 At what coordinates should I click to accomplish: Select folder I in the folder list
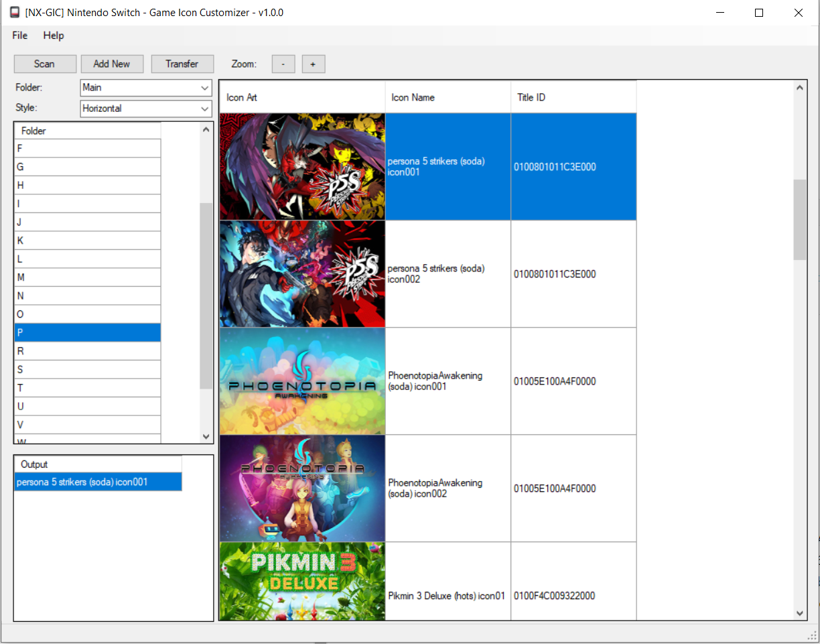click(88, 204)
